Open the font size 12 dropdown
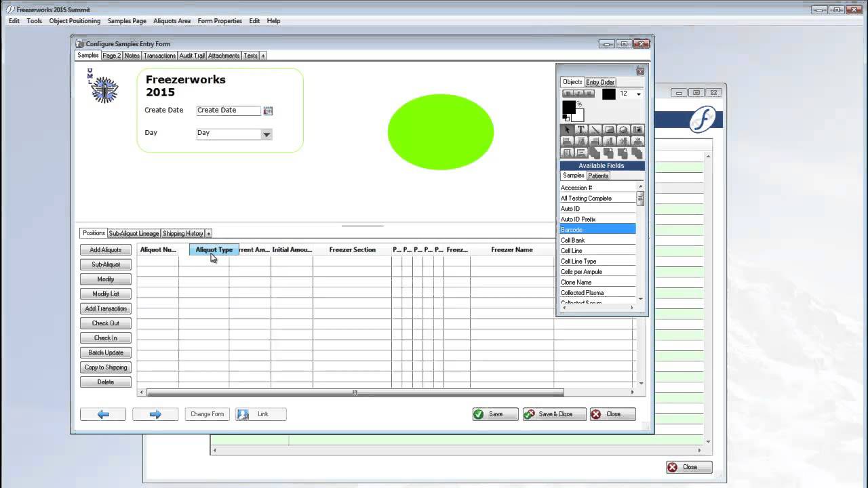868x488 pixels. [x=638, y=94]
